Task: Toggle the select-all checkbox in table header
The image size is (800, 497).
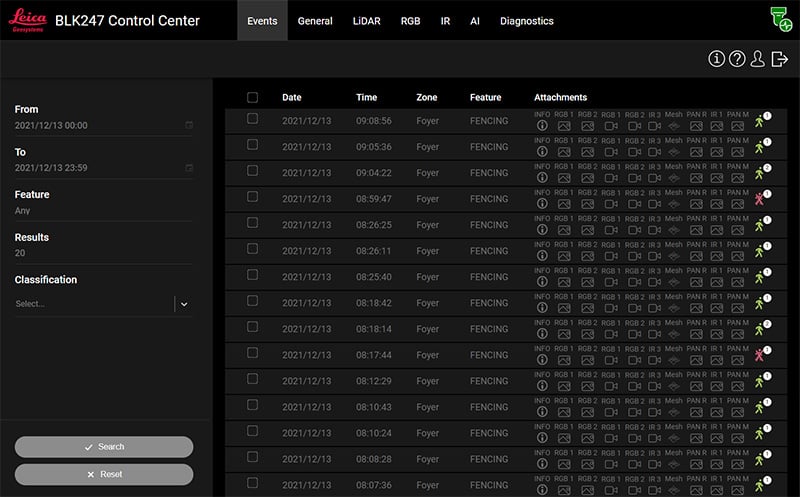Action: click(252, 97)
